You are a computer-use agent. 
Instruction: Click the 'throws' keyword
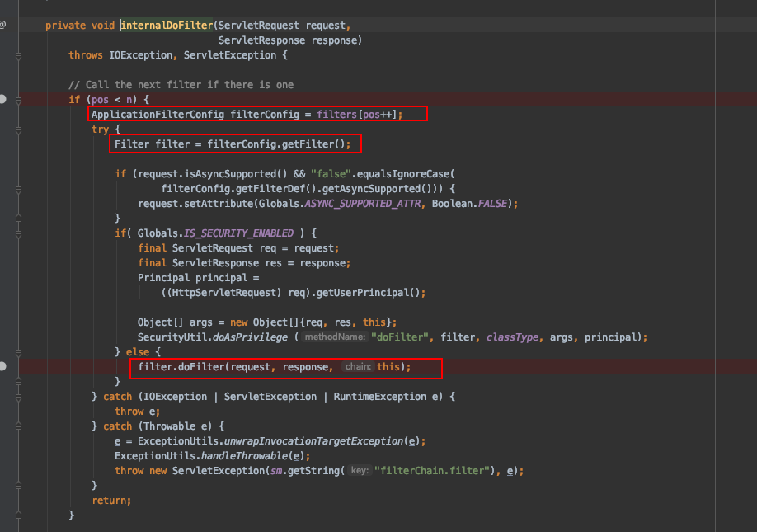86,55
